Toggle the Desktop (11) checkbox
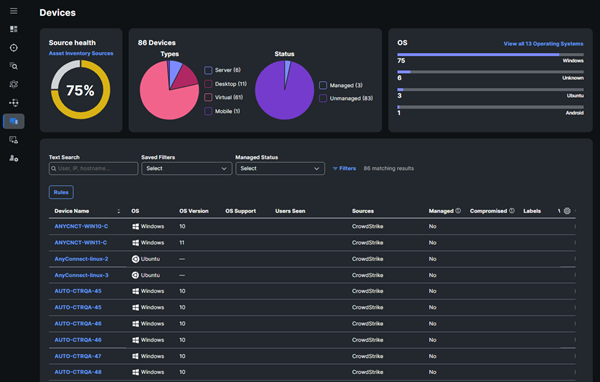Viewport: 600px width, 382px height. pos(208,84)
